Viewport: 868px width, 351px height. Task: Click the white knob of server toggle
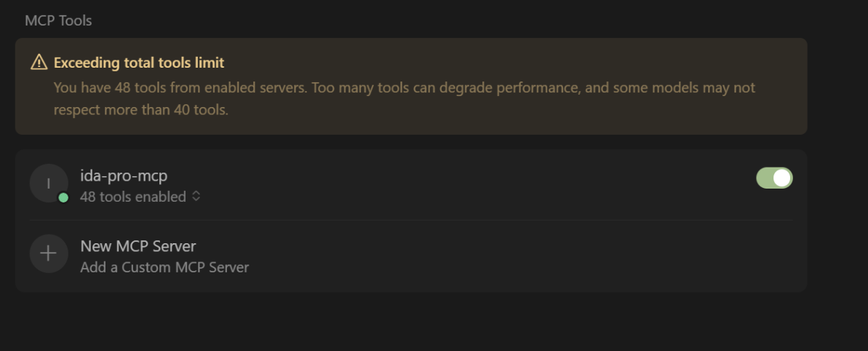tap(782, 178)
